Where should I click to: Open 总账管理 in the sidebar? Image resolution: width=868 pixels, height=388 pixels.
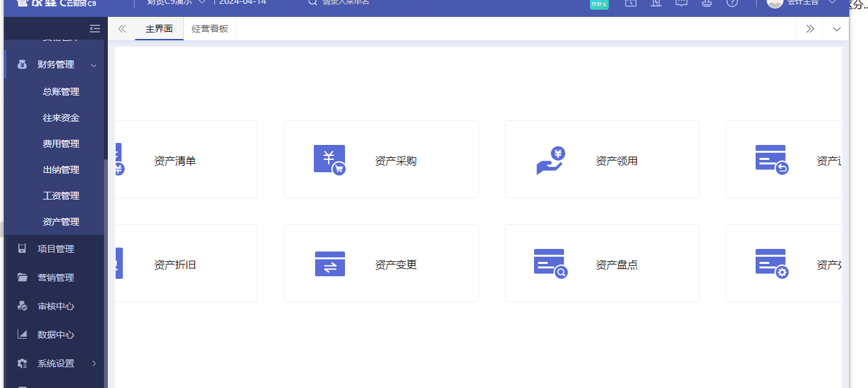pos(61,92)
